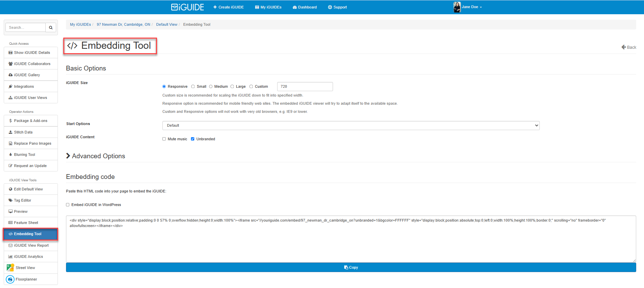Open My iGUIDEs in top menu
The height and width of the screenshot is (288, 644).
(x=268, y=7)
